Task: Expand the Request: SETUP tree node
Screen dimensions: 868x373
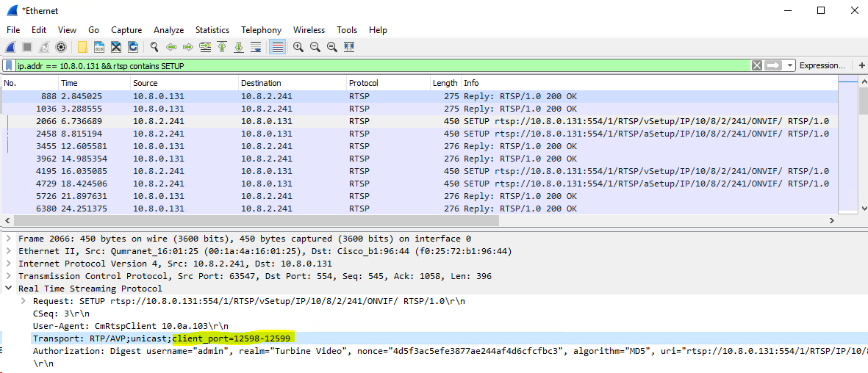Action: coord(24,301)
